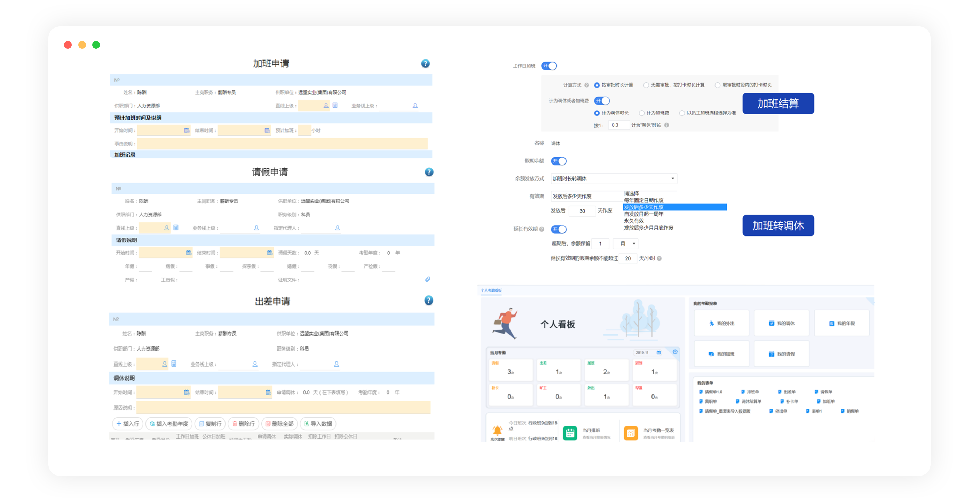
Task: Open 余额发放方式 dropdown showing 加班时长转调休
Action: tap(614, 178)
